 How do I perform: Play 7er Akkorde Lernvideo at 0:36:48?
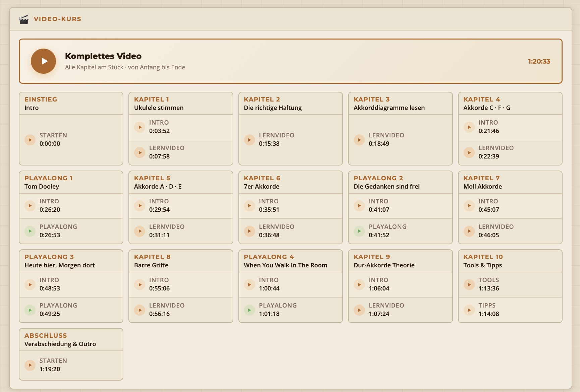click(x=249, y=231)
